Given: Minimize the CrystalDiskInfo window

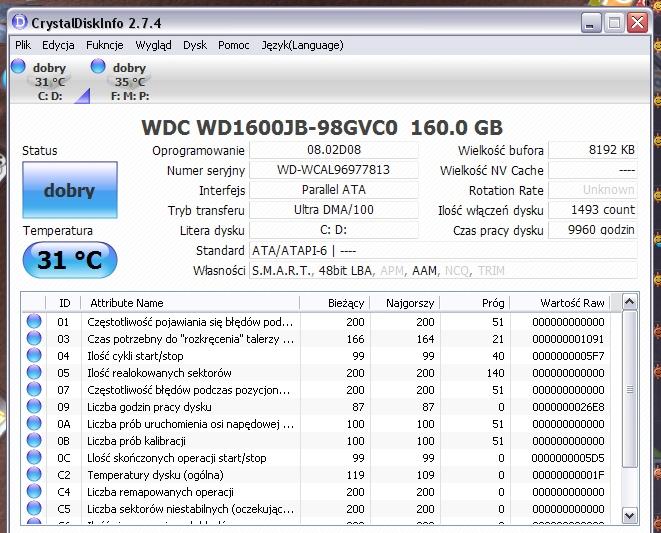Looking at the screenshot, I should click(590, 22).
